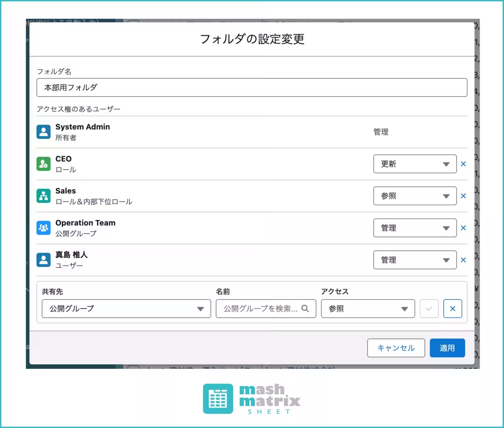Open the 管理 dropdown for Operation Team
This screenshot has height=428, width=504.
click(415, 228)
